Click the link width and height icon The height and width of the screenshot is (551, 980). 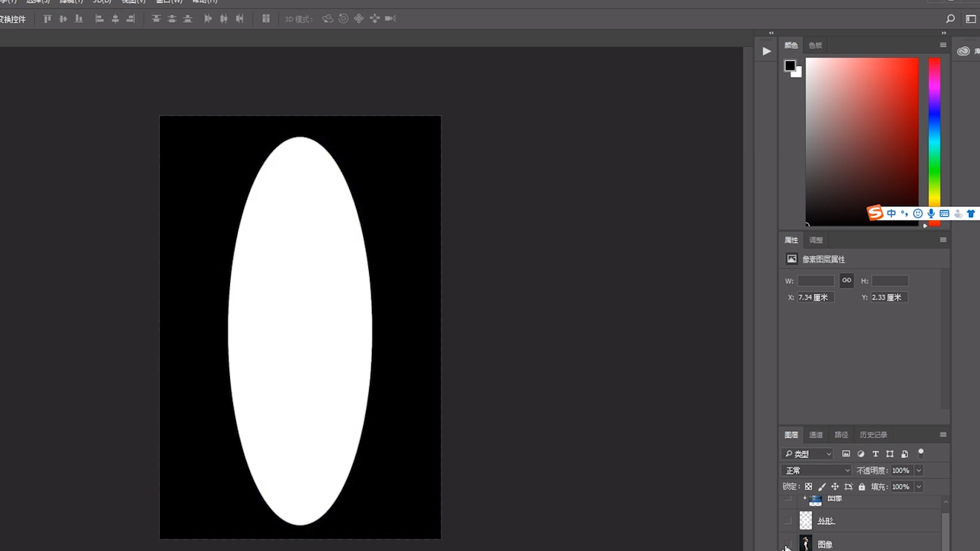click(x=846, y=281)
